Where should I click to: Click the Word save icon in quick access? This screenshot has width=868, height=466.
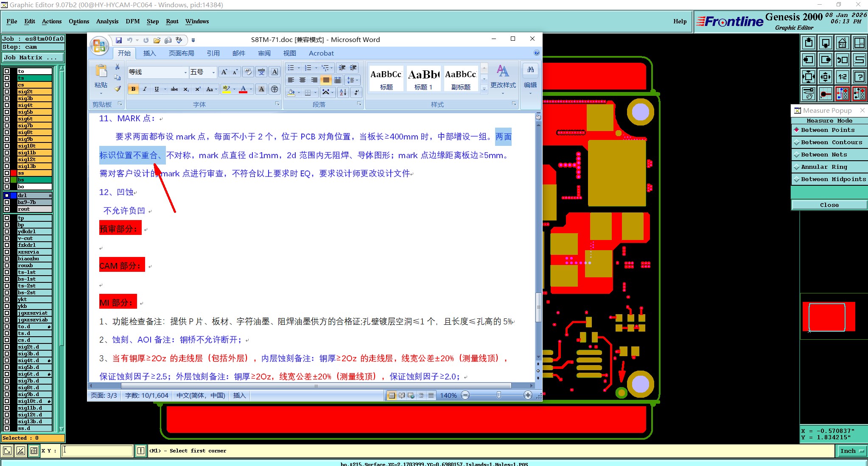pyautogui.click(x=119, y=40)
